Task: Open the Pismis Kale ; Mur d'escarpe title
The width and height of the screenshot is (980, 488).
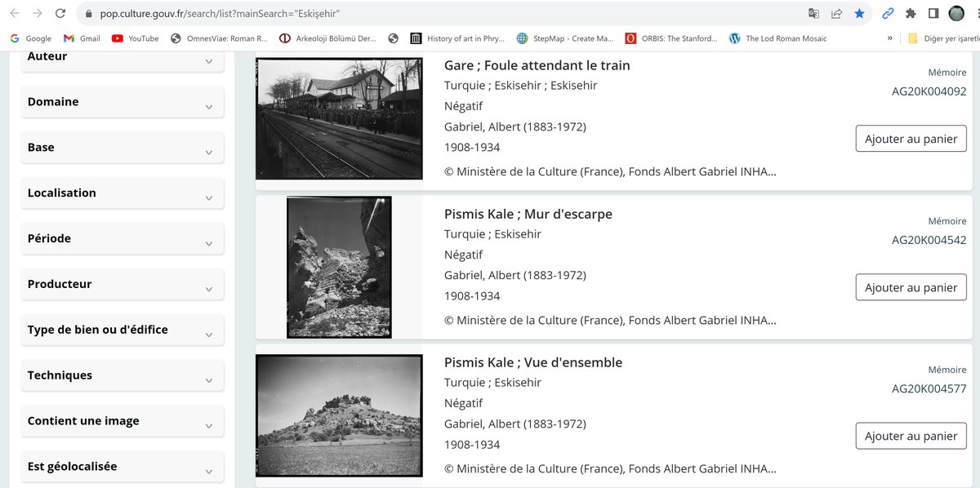Action: tap(528, 214)
